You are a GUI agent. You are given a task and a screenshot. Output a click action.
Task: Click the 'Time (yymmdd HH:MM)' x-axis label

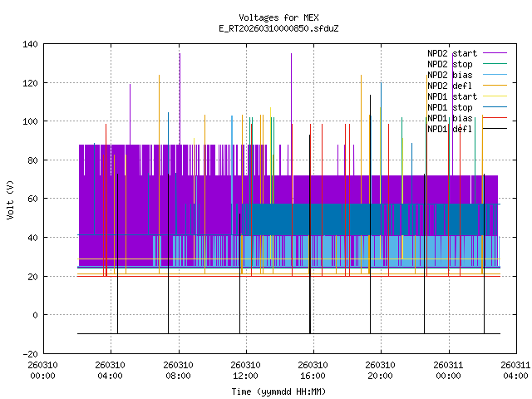coord(278,390)
